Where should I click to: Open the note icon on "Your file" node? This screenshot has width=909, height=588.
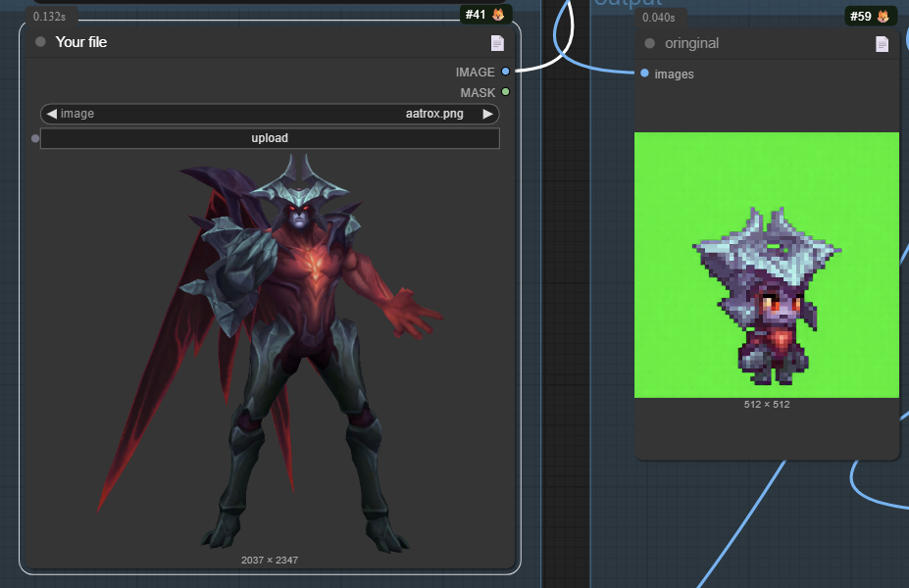point(497,43)
